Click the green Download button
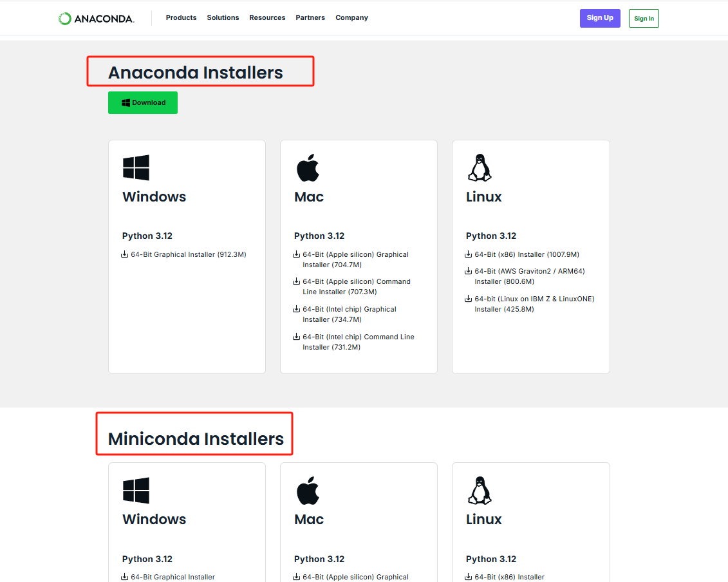The width and height of the screenshot is (728, 582). (143, 102)
